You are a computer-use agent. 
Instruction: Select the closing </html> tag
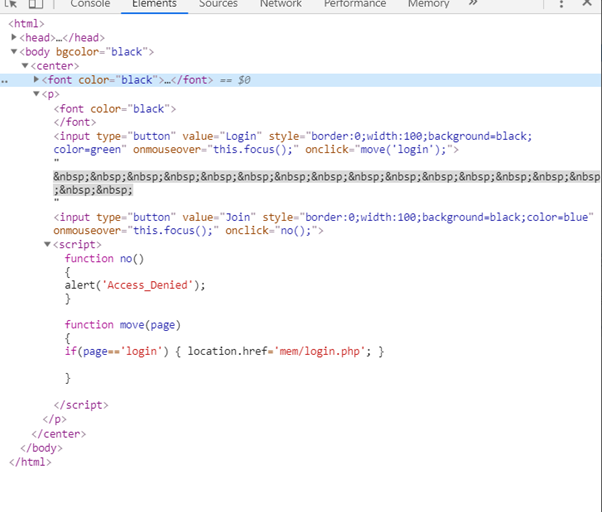pos(30,462)
